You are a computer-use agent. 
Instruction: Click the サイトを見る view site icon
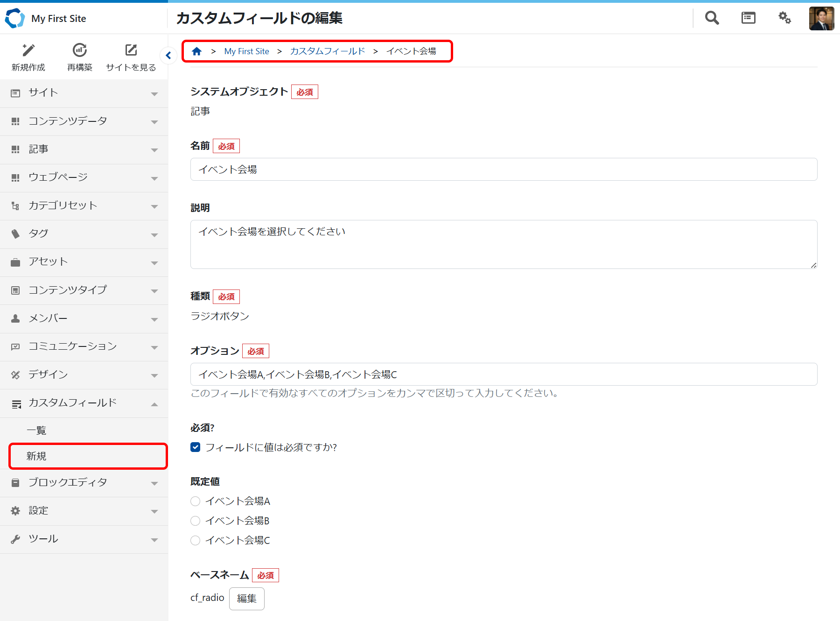click(131, 50)
